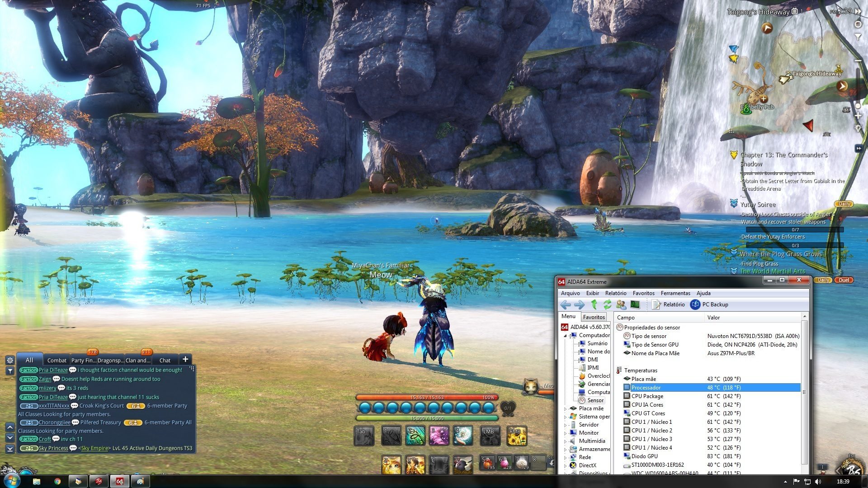This screenshot has width=868, height=488.
Task: Jump to the latest chat message button
Action: pos(10,449)
